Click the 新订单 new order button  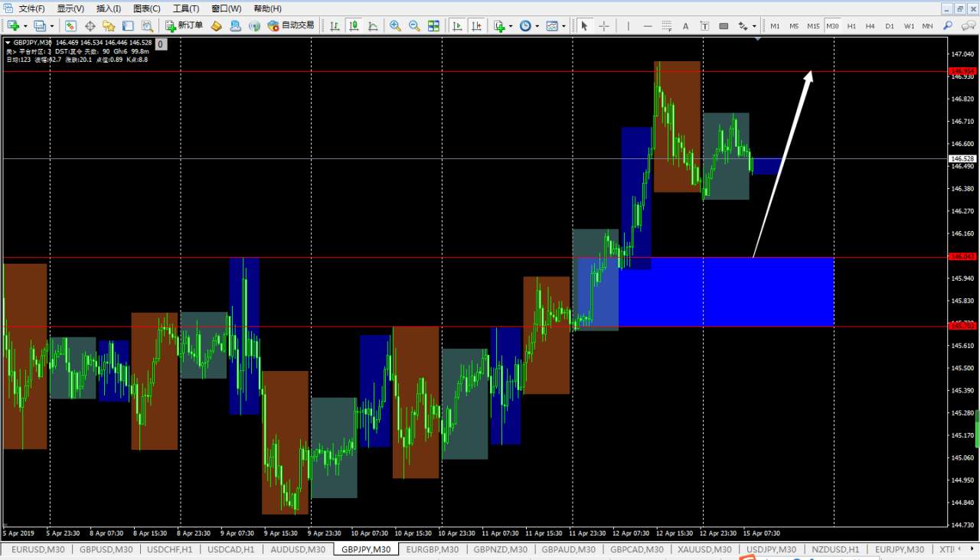(185, 26)
